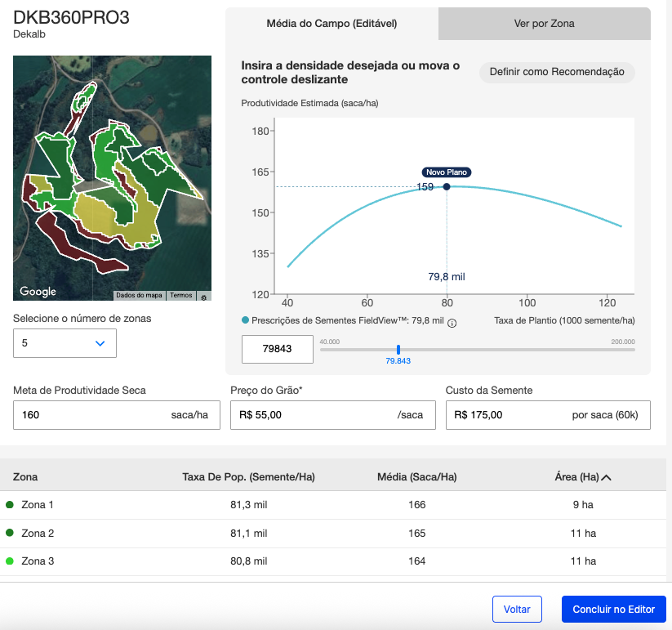Image resolution: width=672 pixels, height=630 pixels.
Task: Select the Média do Campo (Editável) tab
Action: point(332,24)
